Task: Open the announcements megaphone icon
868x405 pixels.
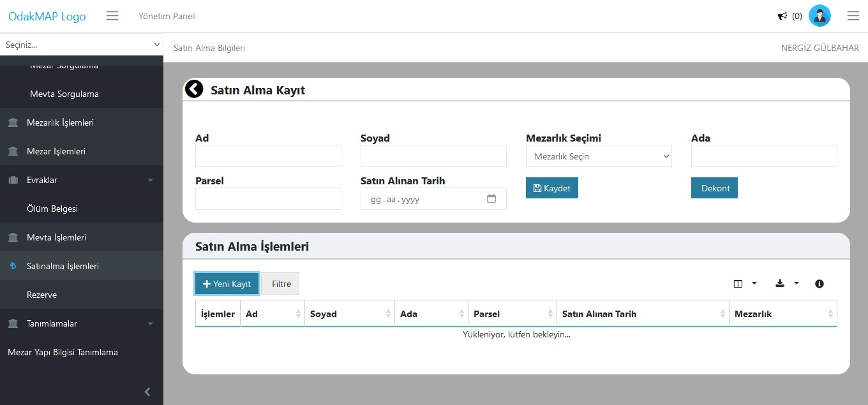Action: click(782, 17)
